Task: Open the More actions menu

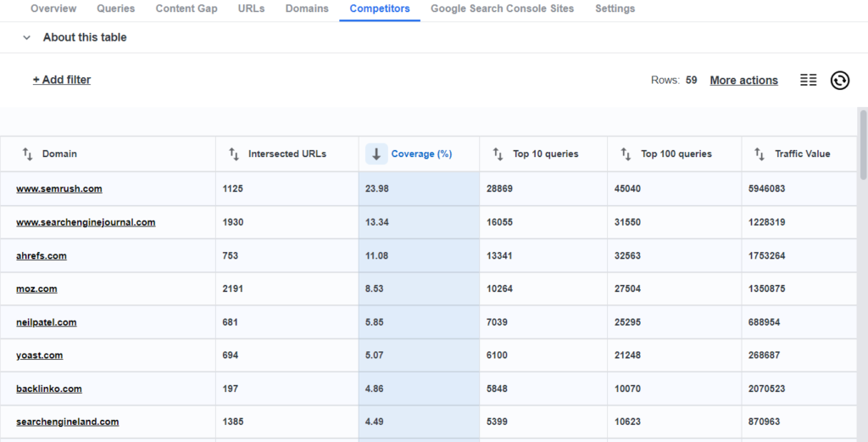Action: (744, 81)
